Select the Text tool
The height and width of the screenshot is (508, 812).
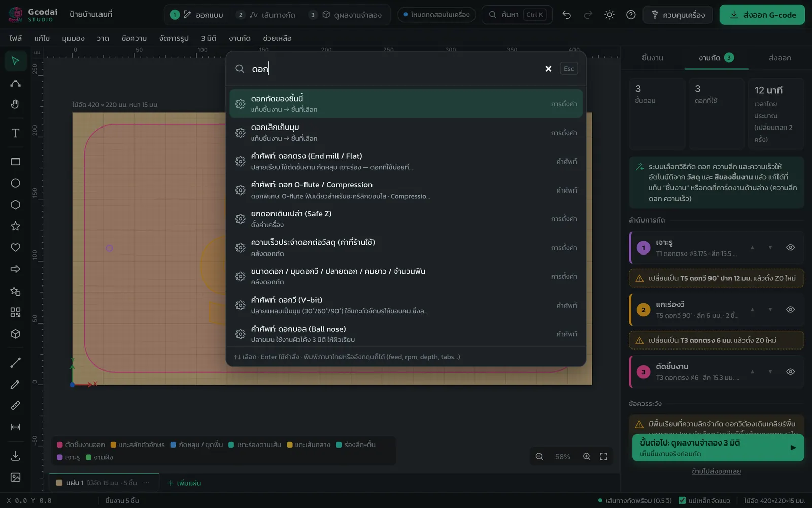[15, 133]
